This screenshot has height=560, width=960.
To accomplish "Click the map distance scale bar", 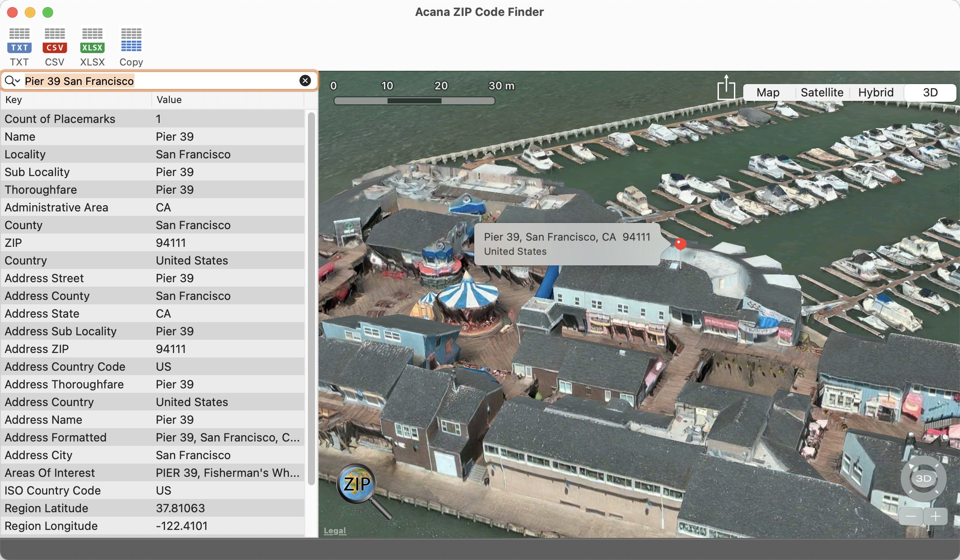I will point(414,101).
